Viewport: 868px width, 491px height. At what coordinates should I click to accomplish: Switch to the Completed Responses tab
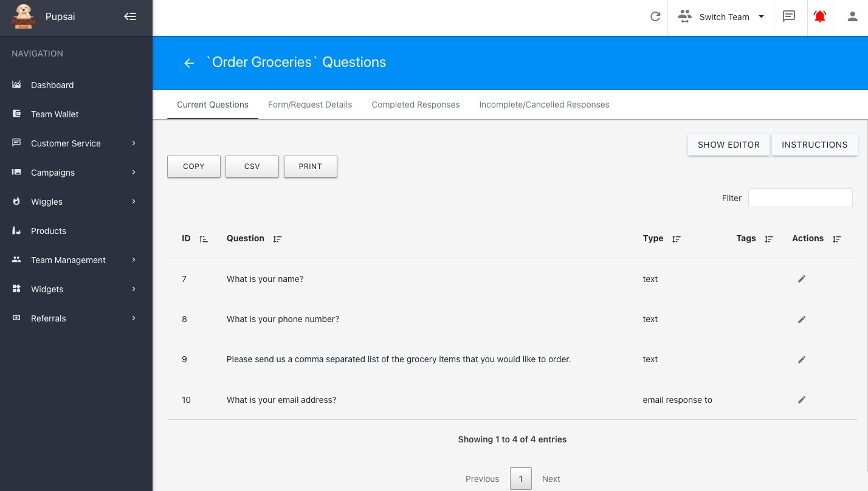pos(415,105)
